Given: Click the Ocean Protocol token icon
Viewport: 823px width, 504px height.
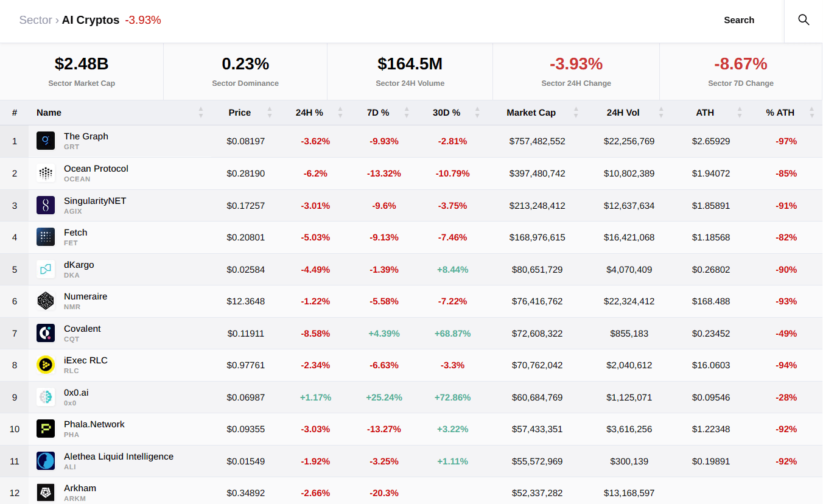Looking at the screenshot, I should 46,173.
